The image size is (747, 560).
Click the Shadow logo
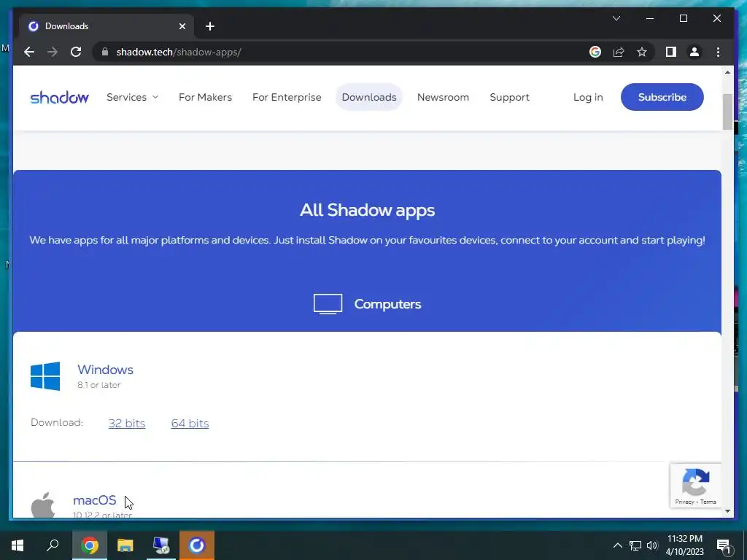click(60, 97)
